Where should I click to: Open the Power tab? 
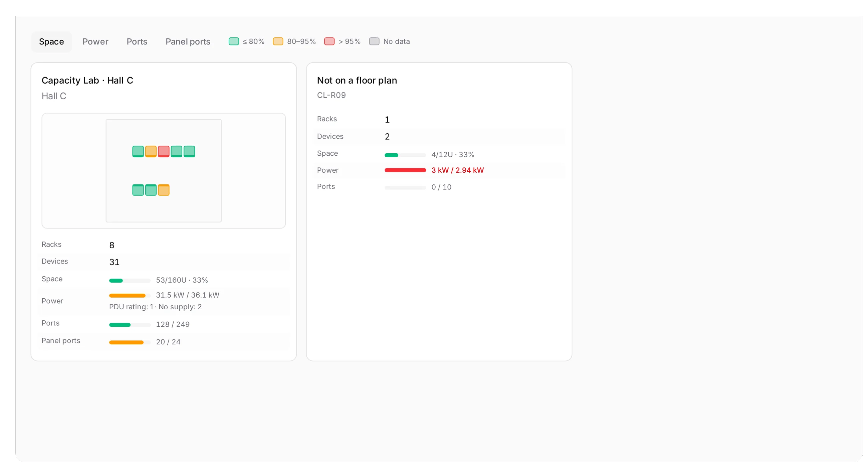click(95, 41)
